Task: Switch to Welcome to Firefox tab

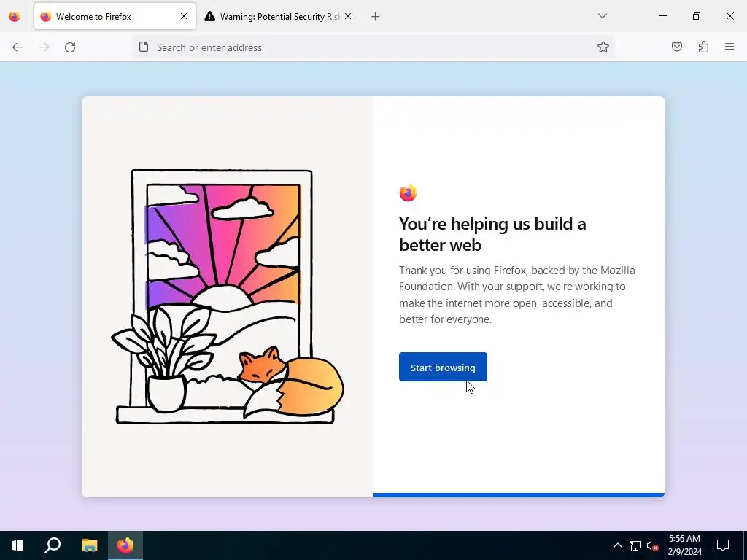Action: click(x=115, y=17)
